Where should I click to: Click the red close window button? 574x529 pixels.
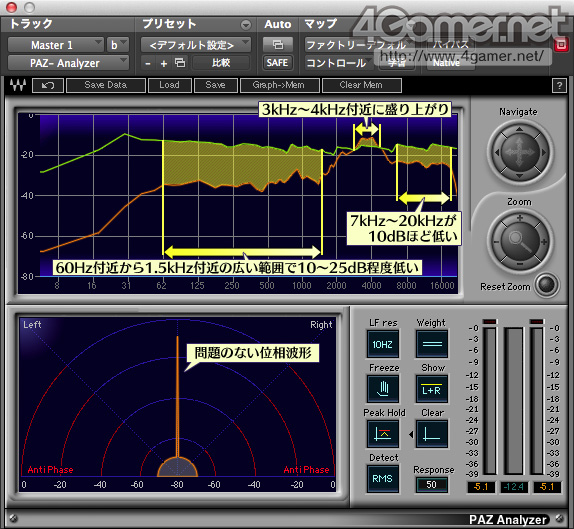12,7
